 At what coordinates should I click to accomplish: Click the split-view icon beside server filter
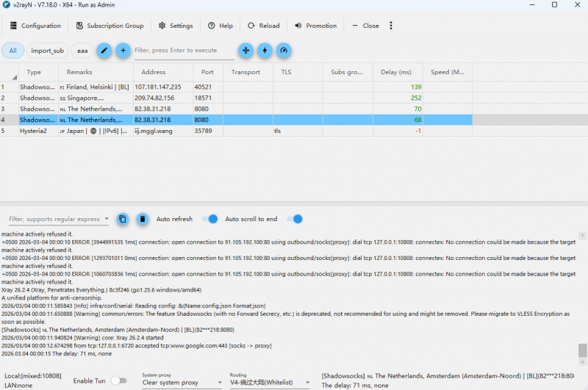coord(245,50)
